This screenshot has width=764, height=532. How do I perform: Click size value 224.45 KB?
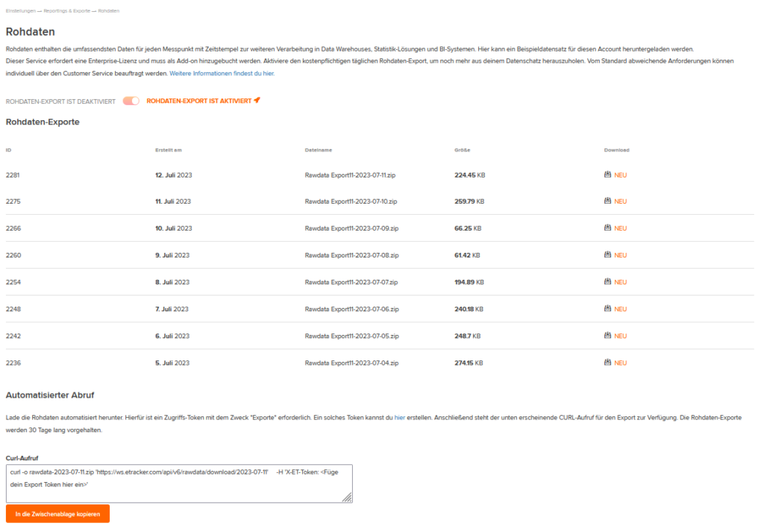470,175
